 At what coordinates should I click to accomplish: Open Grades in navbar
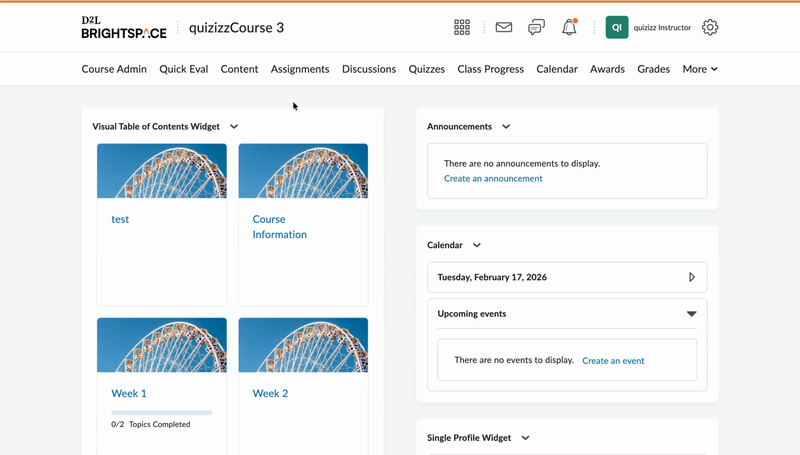tap(654, 69)
